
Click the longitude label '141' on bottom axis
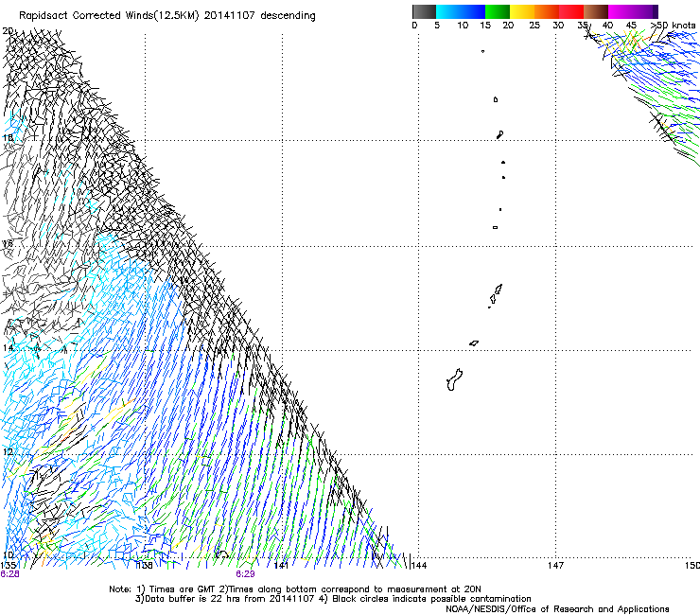[x=281, y=566]
